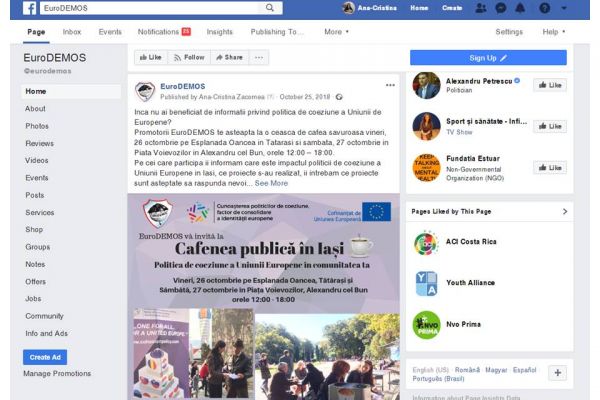Viewport: 600px width, 400px height.
Task: Select Shop in left sidebar
Action: 34,230
